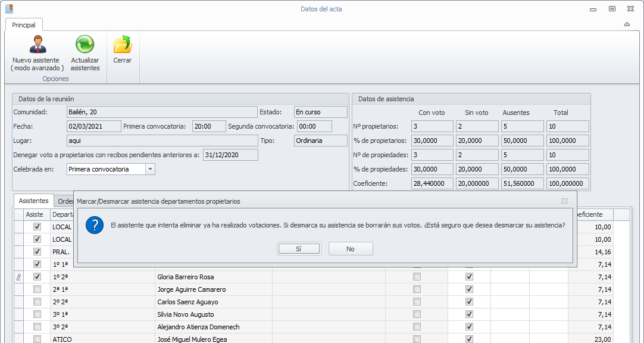Collapse the ribbon with the chevron arrow

pyautogui.click(x=627, y=24)
